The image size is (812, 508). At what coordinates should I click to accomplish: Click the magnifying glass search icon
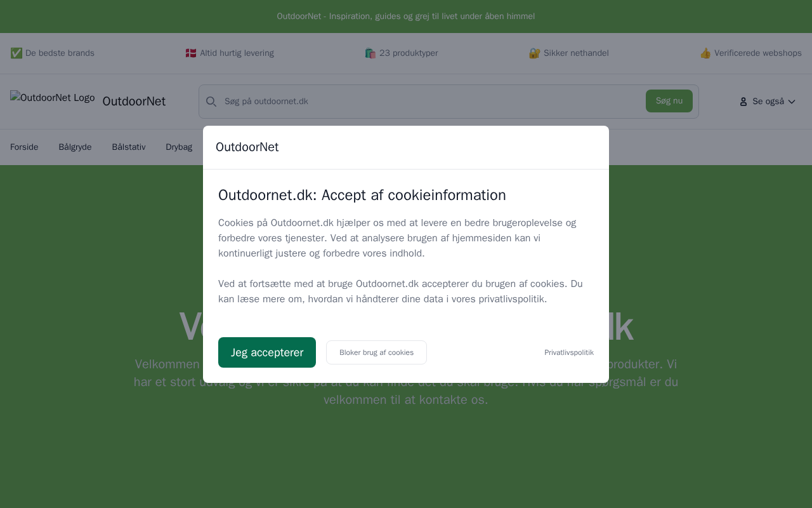tap(211, 102)
